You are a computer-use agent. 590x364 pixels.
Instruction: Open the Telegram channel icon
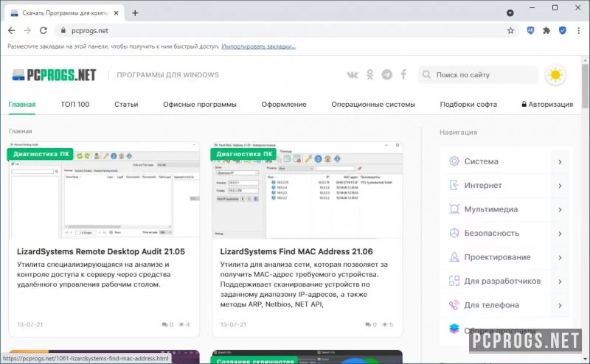[386, 74]
